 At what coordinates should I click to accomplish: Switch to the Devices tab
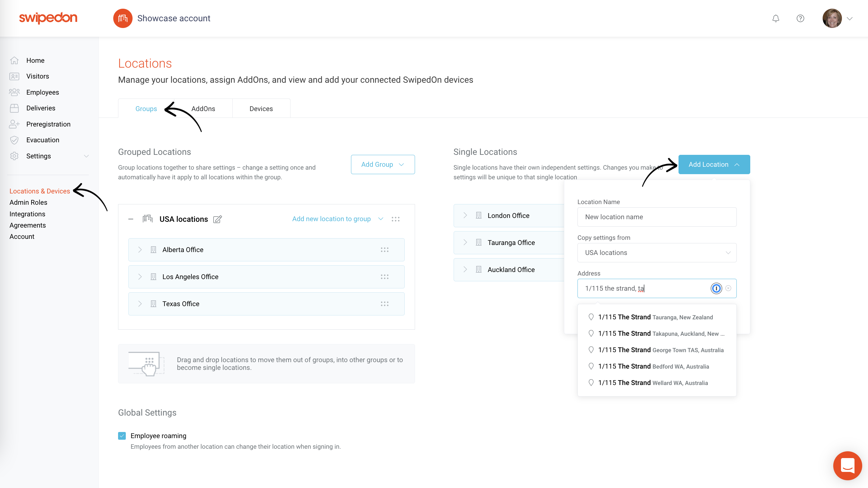click(261, 108)
